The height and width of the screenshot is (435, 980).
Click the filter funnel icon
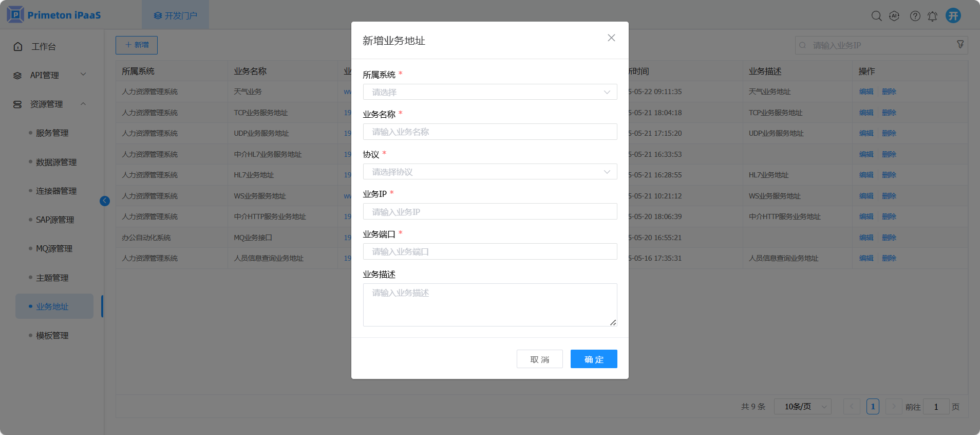tap(960, 45)
